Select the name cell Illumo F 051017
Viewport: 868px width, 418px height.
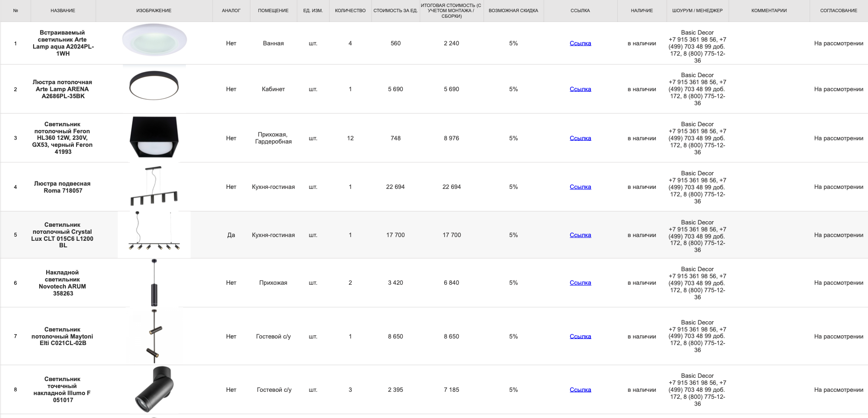[63, 389]
